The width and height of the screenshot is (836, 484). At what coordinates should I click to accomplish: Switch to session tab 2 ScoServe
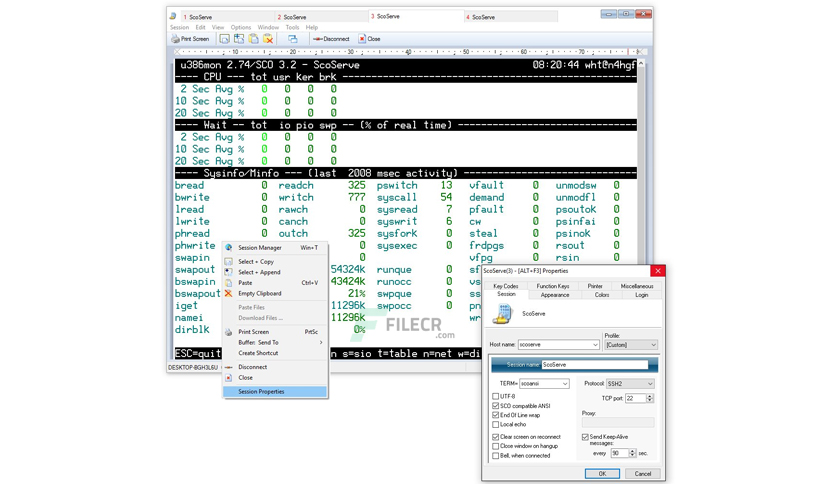tap(321, 17)
